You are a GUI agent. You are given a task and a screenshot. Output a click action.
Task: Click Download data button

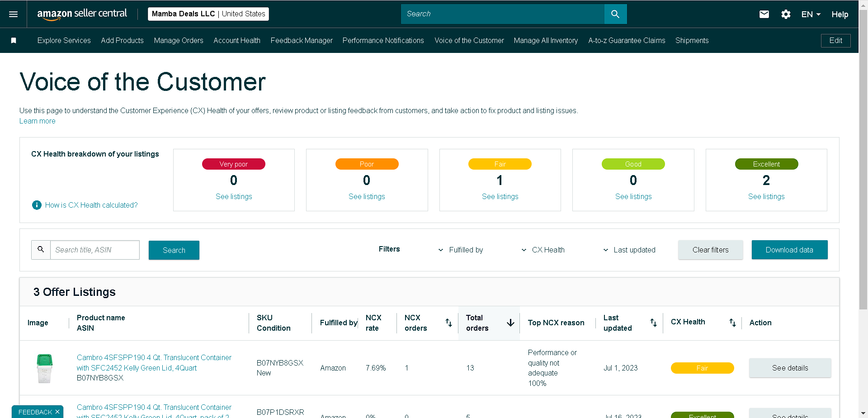(x=789, y=250)
